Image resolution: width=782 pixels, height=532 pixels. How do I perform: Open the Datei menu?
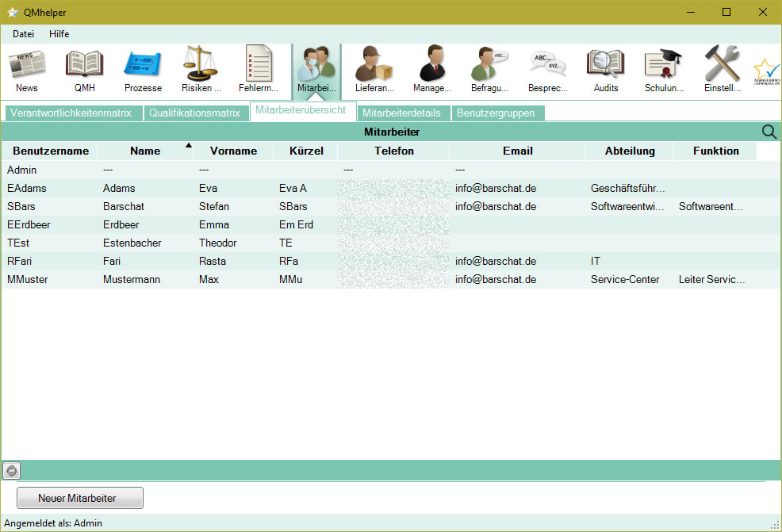(24, 34)
